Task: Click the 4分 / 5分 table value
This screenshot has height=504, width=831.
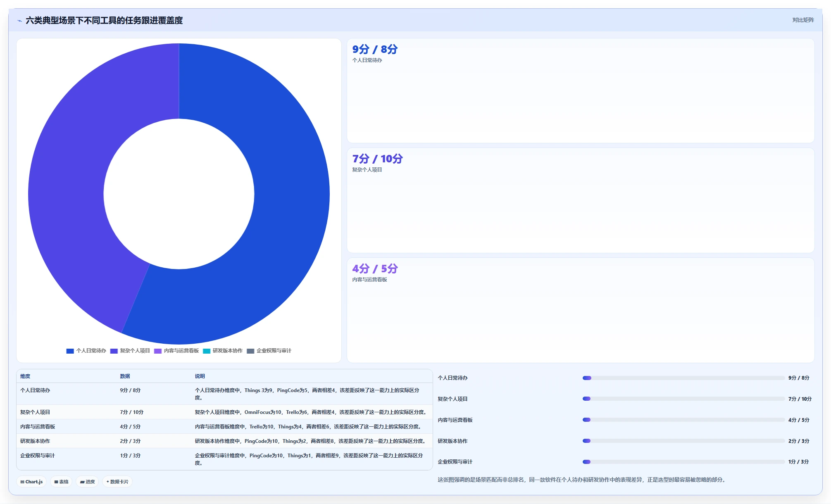Action: pyautogui.click(x=130, y=427)
